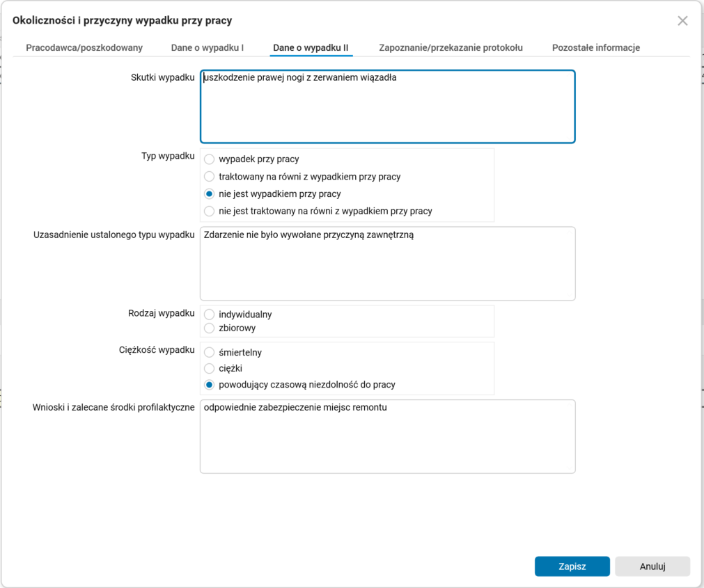Click the "Wnioski i zalecane środki profilaktyczne" field
This screenshot has height=588, width=704.
[387, 436]
